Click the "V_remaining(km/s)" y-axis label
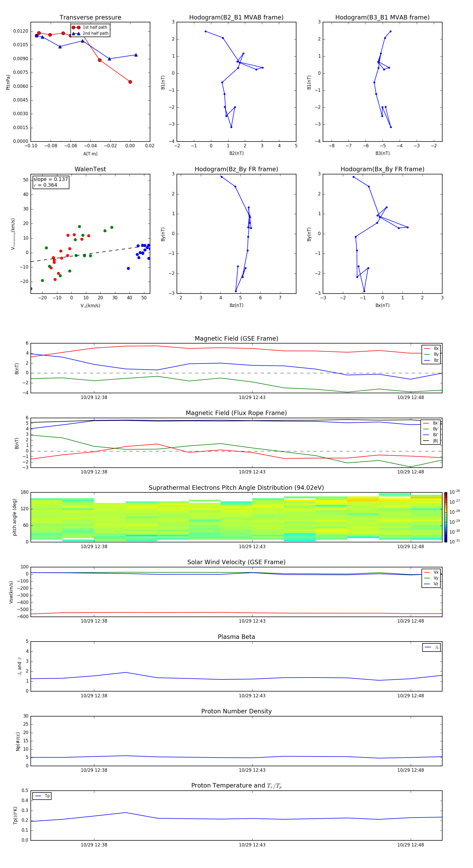The height and width of the screenshot is (868, 473). coord(13,234)
